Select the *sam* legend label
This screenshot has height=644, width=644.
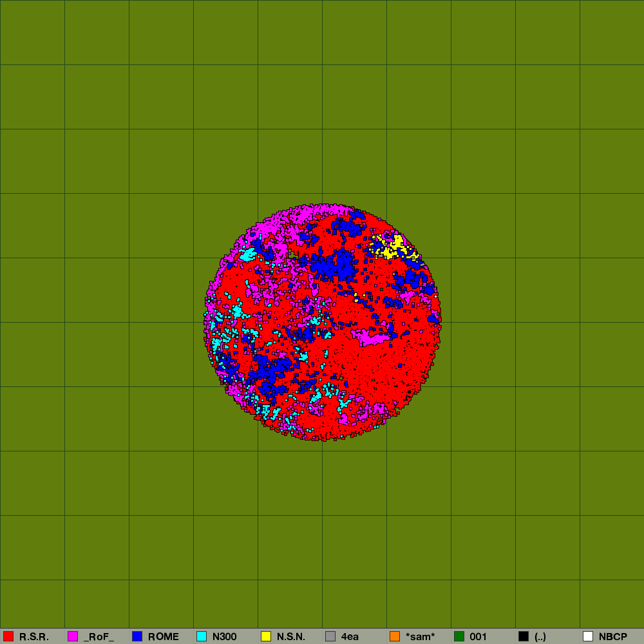(x=420, y=637)
